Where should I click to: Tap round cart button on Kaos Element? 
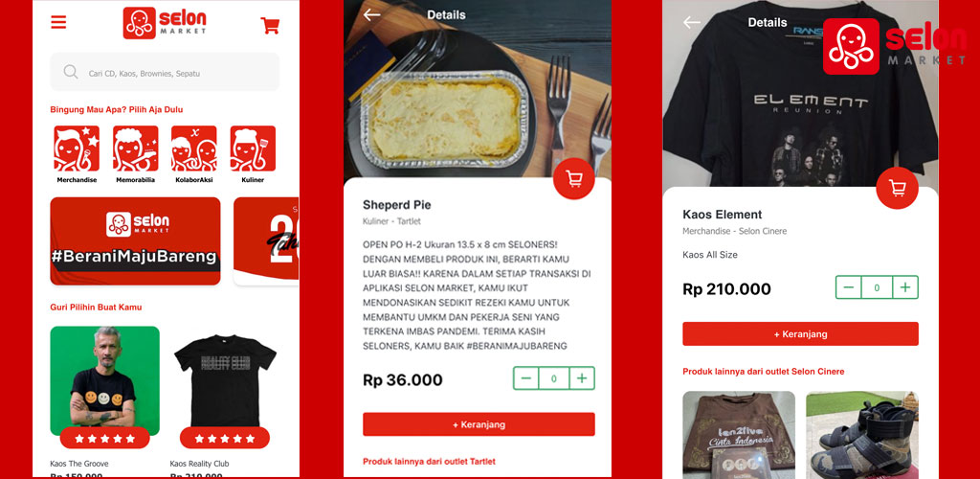(x=897, y=188)
